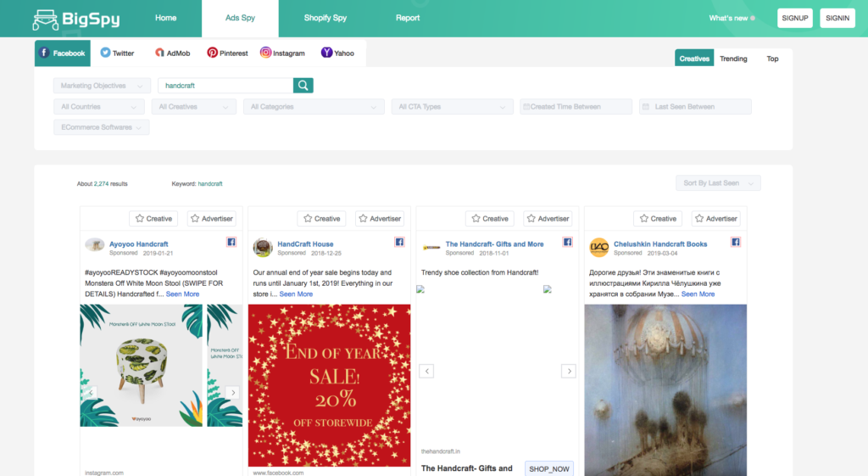Click the Ayoyoo Handcraft profile avatar
Screen dimensions: 868x476
coord(95,245)
